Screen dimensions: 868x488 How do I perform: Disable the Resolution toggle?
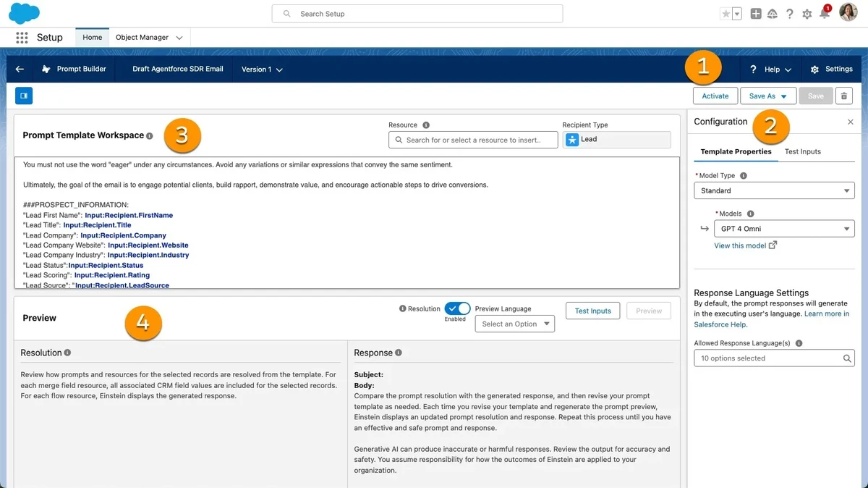pos(457,308)
